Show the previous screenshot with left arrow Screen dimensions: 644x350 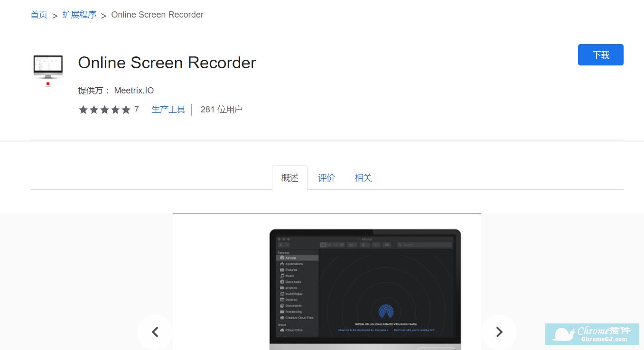point(155,332)
